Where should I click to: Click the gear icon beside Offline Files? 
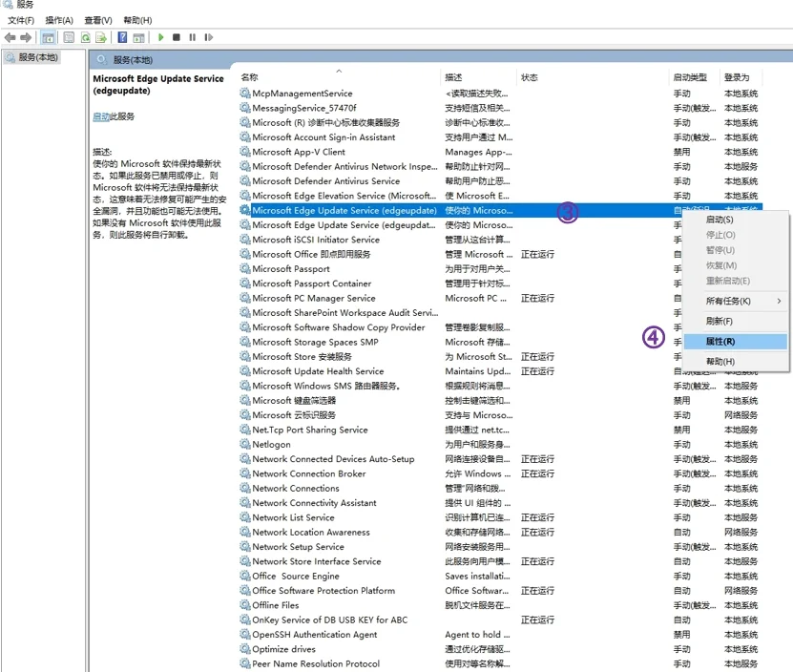point(245,605)
